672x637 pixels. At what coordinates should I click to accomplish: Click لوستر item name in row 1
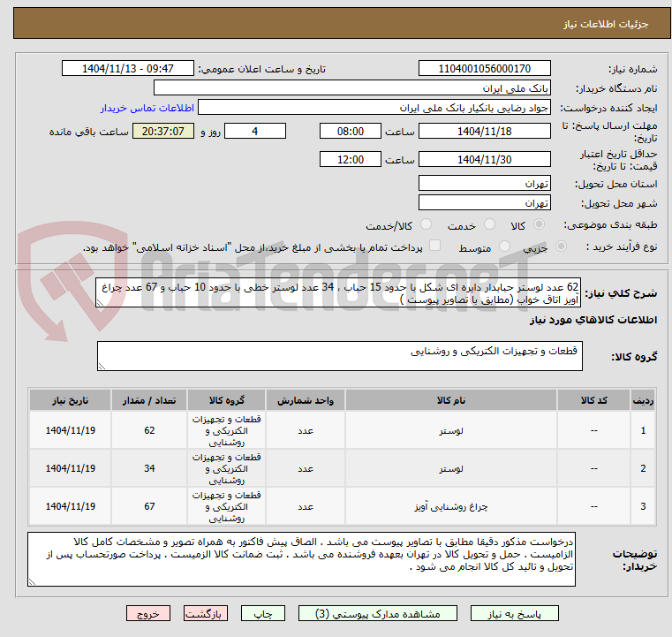pyautogui.click(x=451, y=431)
